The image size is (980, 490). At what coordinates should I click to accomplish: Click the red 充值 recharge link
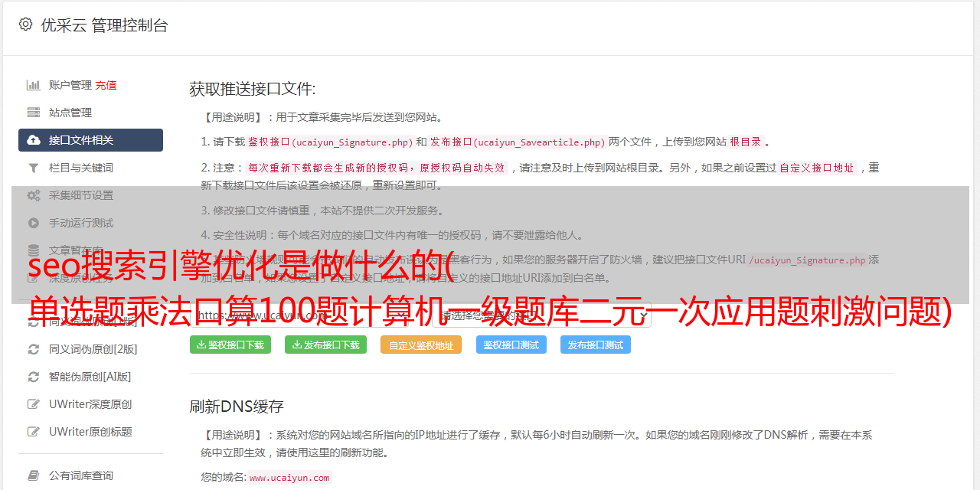[x=106, y=85]
